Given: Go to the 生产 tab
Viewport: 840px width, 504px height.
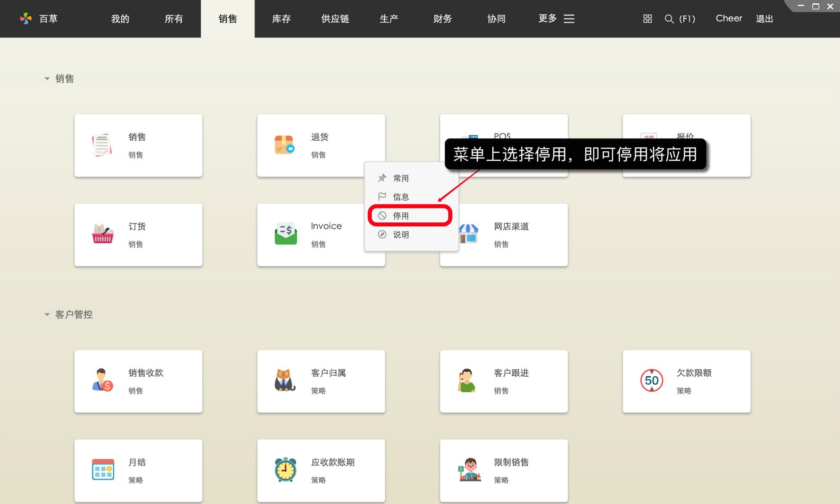Looking at the screenshot, I should 389,19.
